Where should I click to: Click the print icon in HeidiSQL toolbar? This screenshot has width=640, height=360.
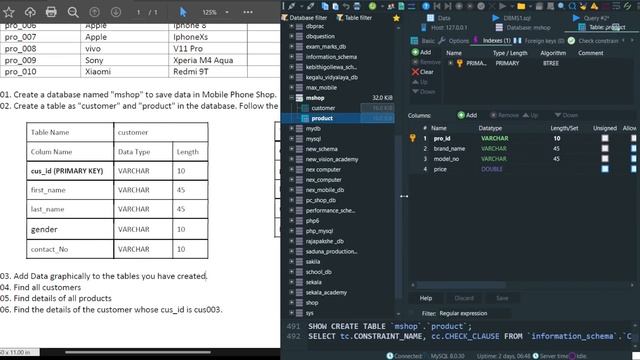[x=357, y=6]
